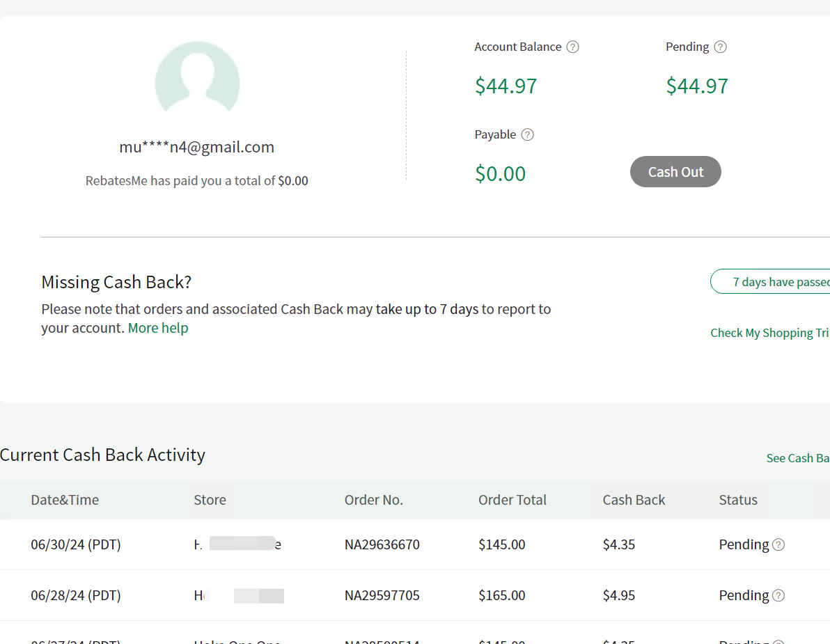Click Pending status help icon for order NA29597705

pos(778,596)
